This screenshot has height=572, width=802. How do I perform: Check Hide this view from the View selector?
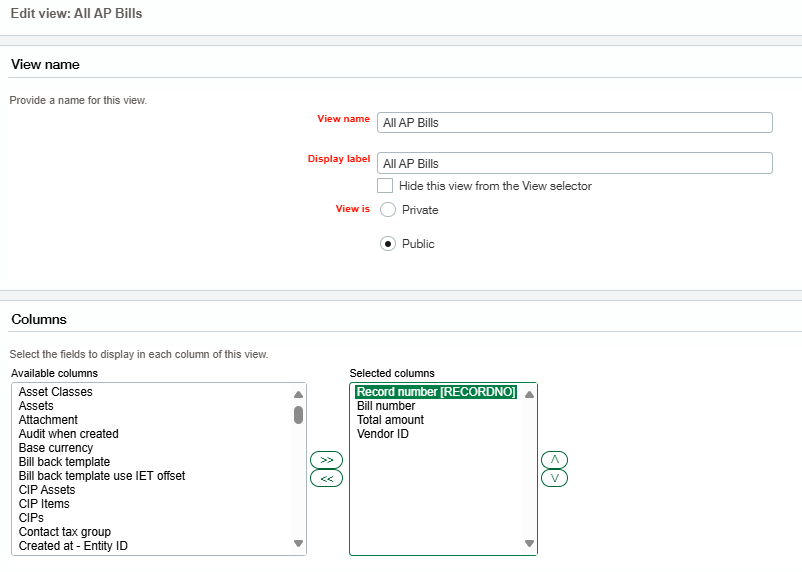point(385,186)
